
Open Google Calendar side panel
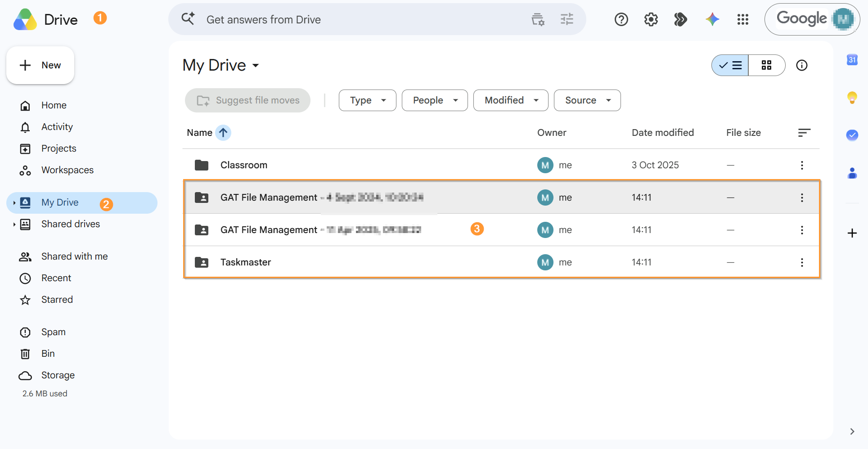[x=852, y=60]
